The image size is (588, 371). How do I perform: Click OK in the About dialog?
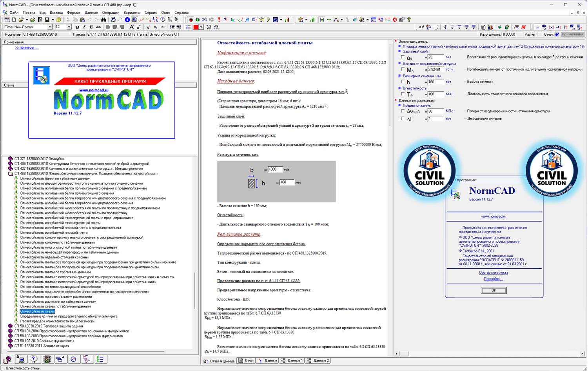pyautogui.click(x=494, y=291)
